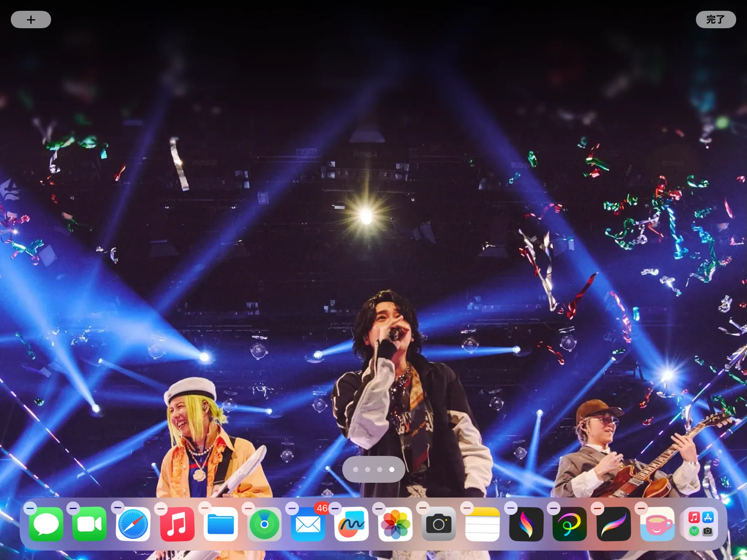747x560 pixels.
Task: Tap 完了 to finish editing
Action: [715, 19]
